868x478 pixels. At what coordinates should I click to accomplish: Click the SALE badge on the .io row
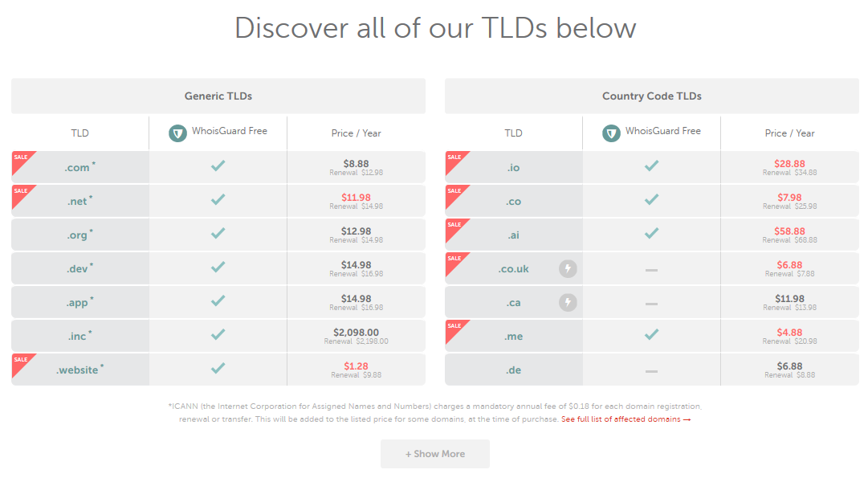click(x=455, y=161)
